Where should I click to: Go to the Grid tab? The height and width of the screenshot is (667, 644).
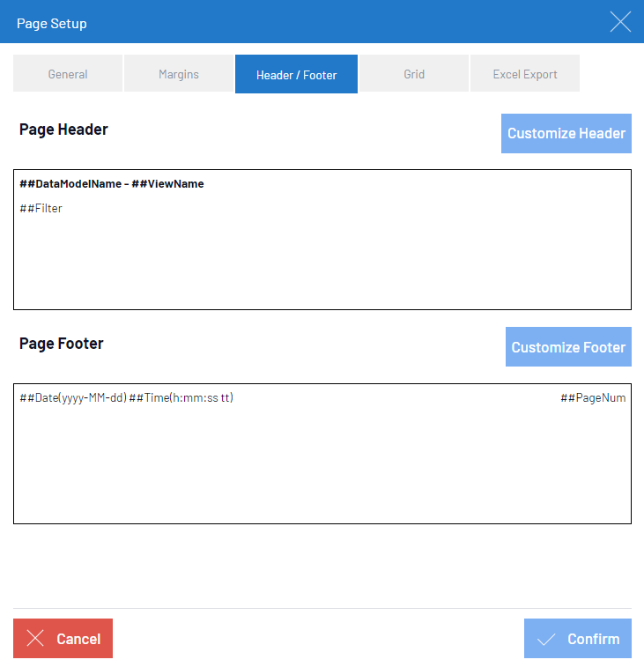click(x=414, y=74)
